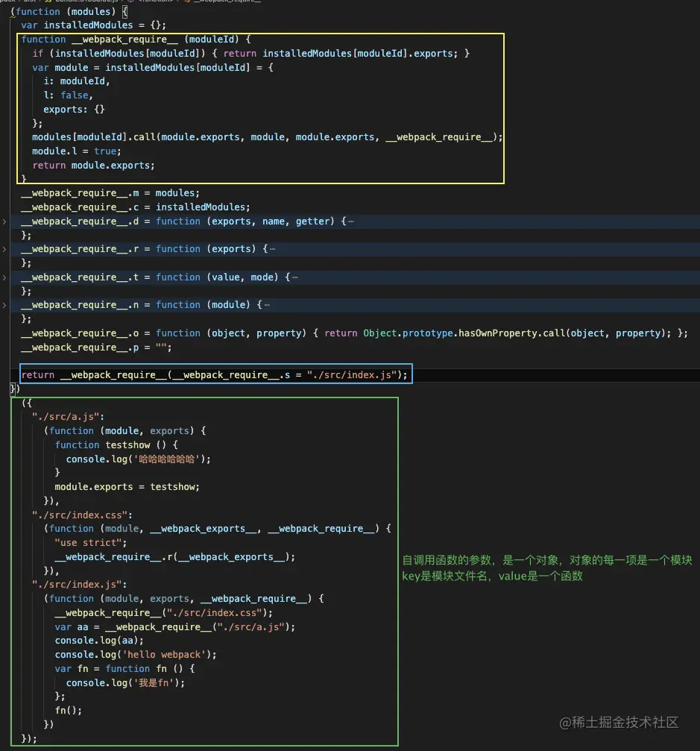The image size is (700, 751).
Task: Click the console.log('我是fn') line
Action: (125, 682)
